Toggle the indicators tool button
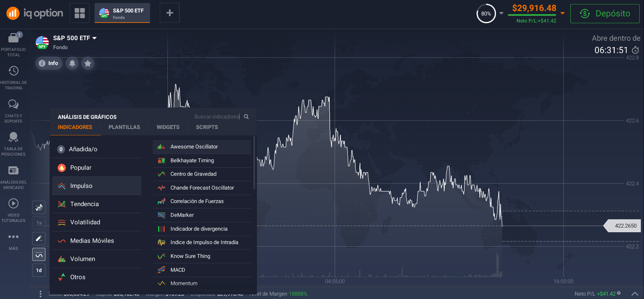 39,254
